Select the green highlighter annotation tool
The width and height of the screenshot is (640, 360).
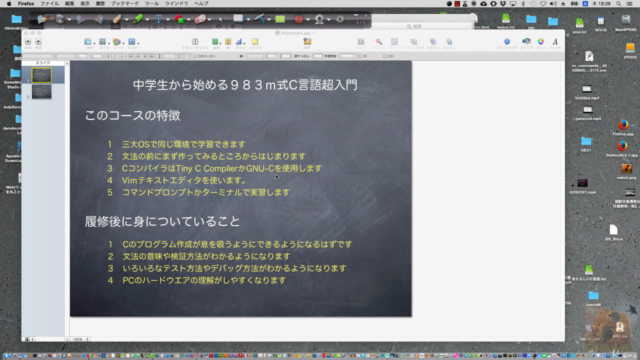click(x=138, y=19)
